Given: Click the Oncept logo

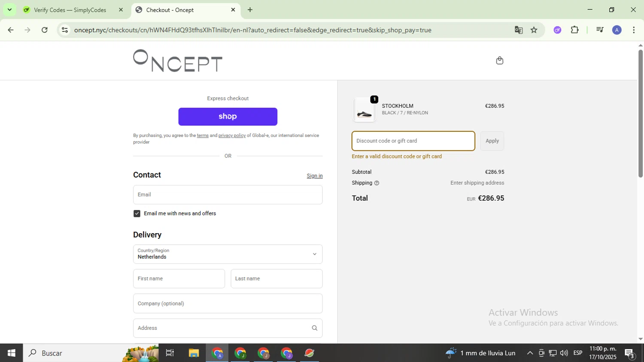Looking at the screenshot, I should (x=178, y=61).
